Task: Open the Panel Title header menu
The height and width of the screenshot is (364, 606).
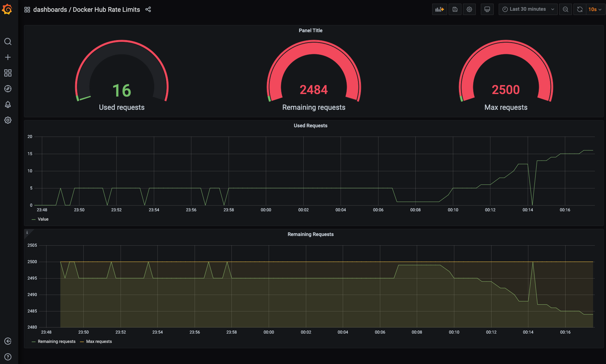Action: click(x=311, y=30)
